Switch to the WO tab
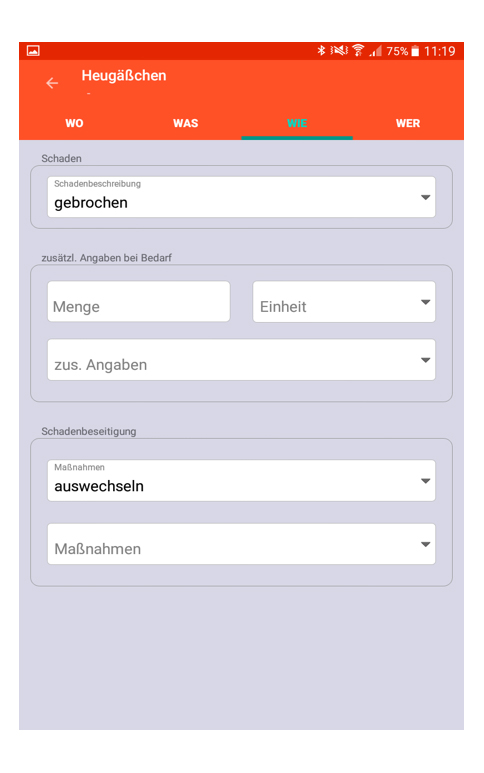This screenshot has height=773, width=484. point(74,123)
